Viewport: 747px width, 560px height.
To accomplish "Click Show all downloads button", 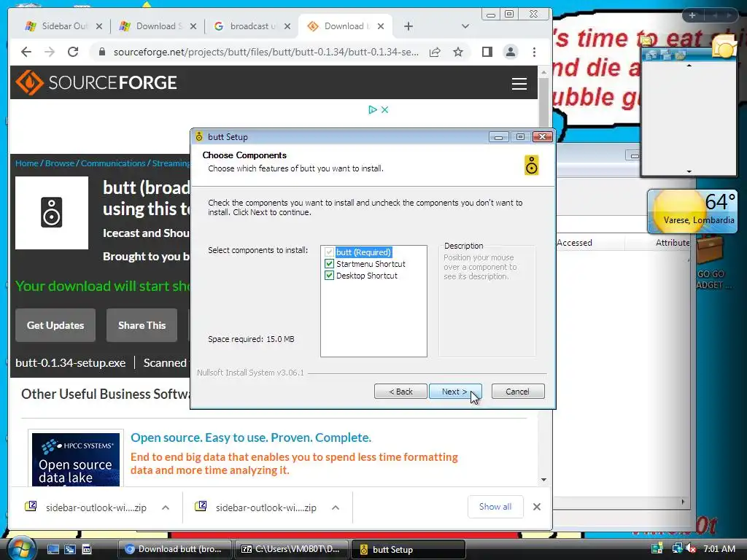I will [495, 507].
